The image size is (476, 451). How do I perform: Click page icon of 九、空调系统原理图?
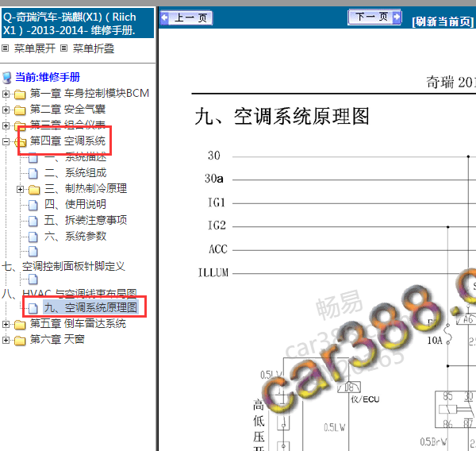(x=33, y=308)
